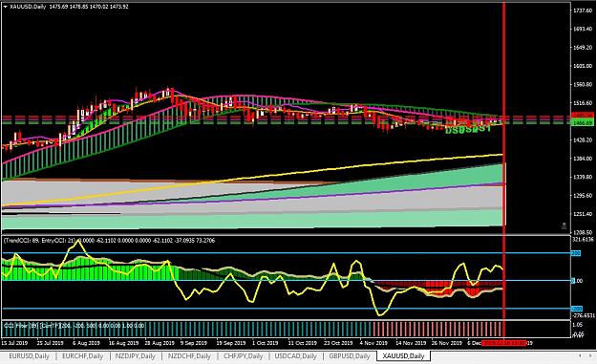Click the 1384.00 price scale label

583,159
